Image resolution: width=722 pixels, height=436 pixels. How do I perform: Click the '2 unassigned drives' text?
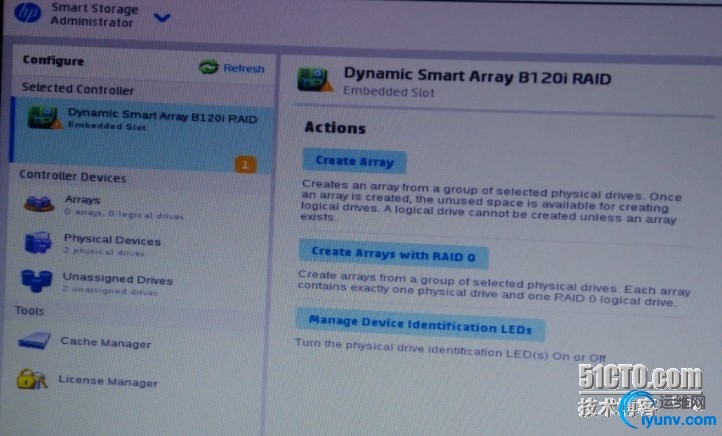110,291
